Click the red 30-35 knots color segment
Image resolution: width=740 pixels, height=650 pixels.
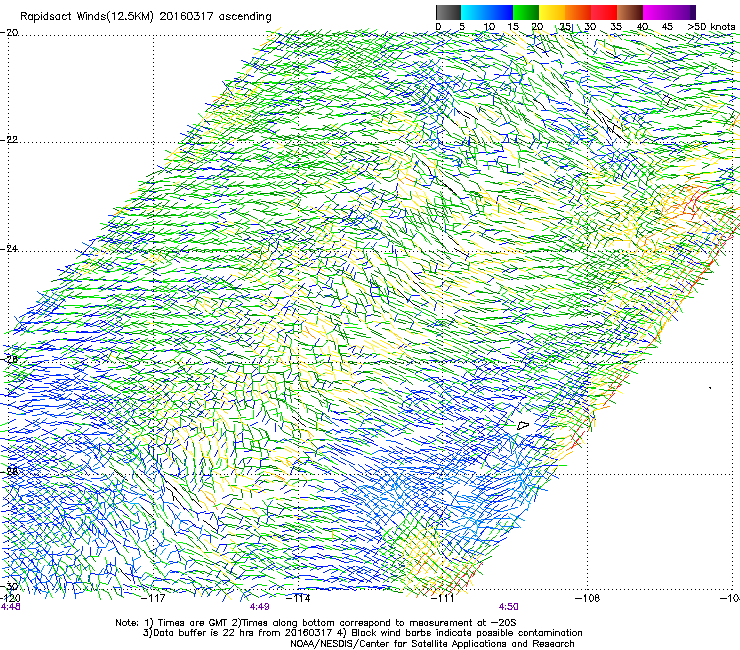tap(604, 12)
